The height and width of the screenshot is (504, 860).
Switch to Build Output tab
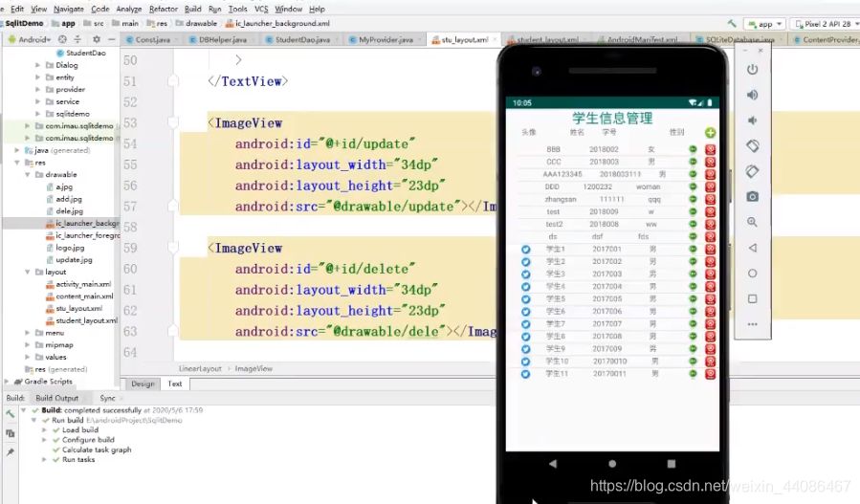(57, 398)
